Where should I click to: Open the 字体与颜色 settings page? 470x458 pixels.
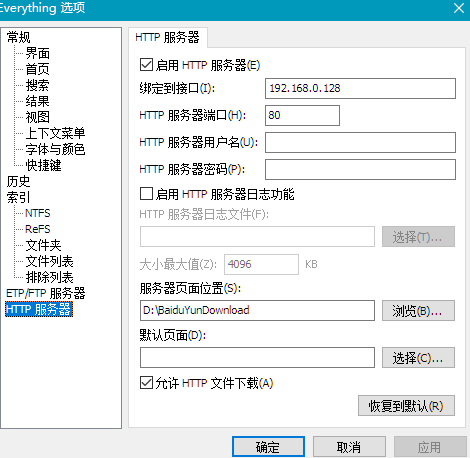[55, 149]
